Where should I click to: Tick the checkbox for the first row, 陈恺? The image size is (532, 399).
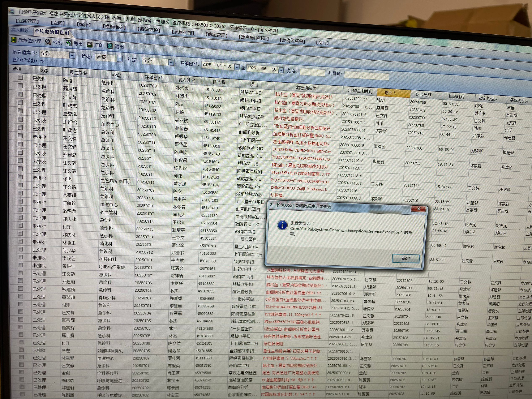[20, 77]
